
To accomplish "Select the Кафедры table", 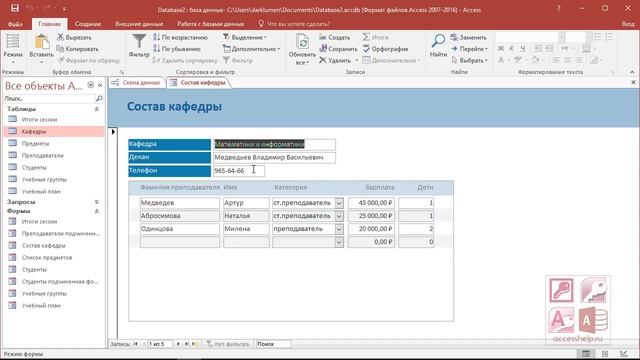I will pos(53,131).
